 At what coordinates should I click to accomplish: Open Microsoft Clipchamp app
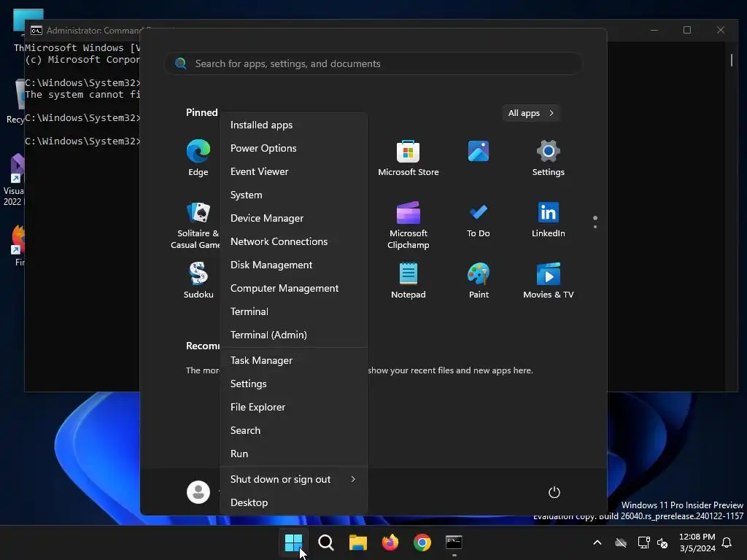pos(409,225)
